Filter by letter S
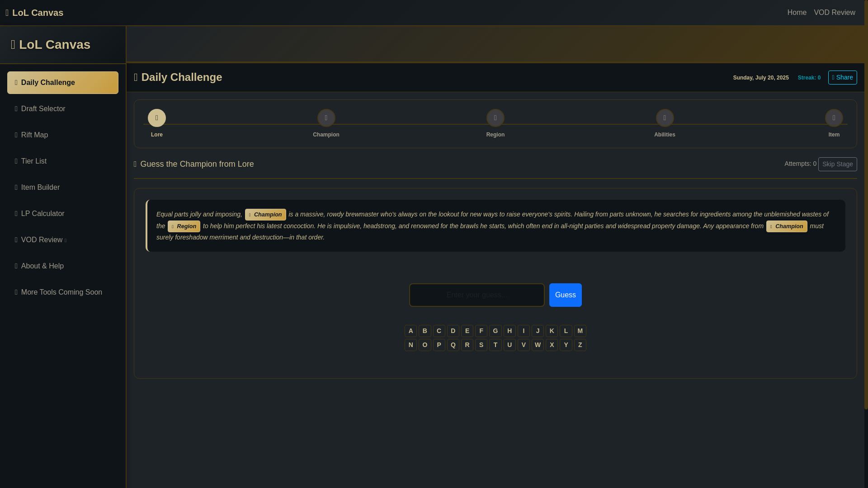868x488 pixels. [x=481, y=345]
